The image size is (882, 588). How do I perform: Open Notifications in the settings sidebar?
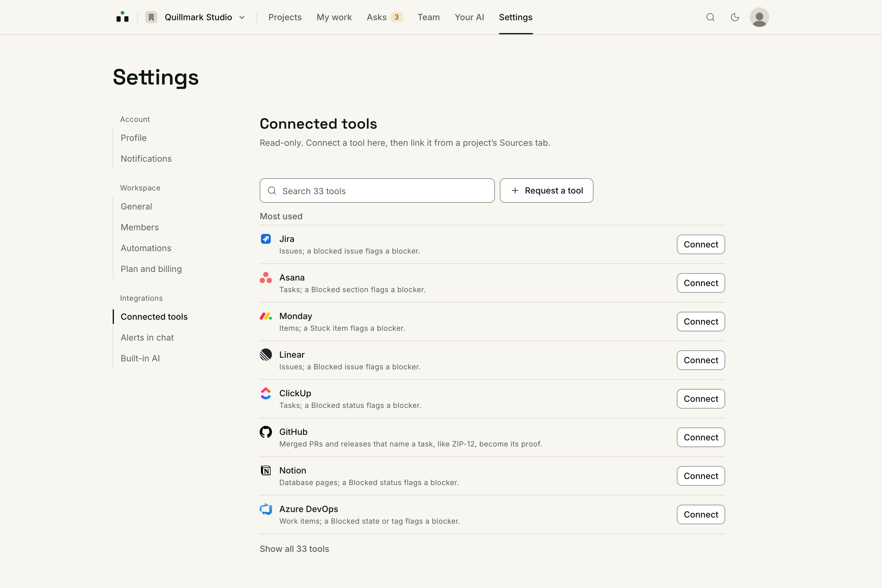pos(146,159)
